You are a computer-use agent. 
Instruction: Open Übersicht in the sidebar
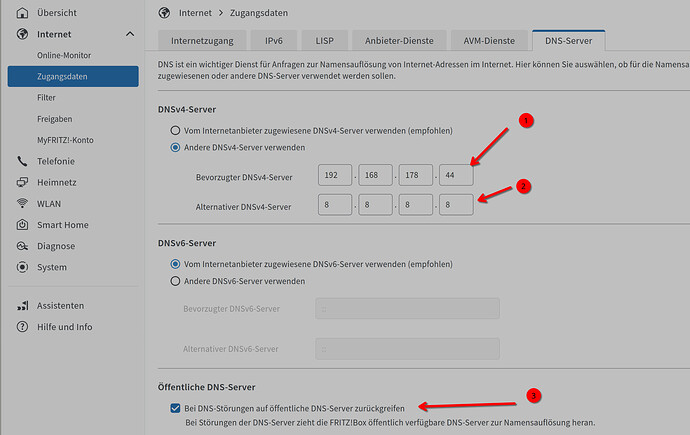(x=57, y=13)
